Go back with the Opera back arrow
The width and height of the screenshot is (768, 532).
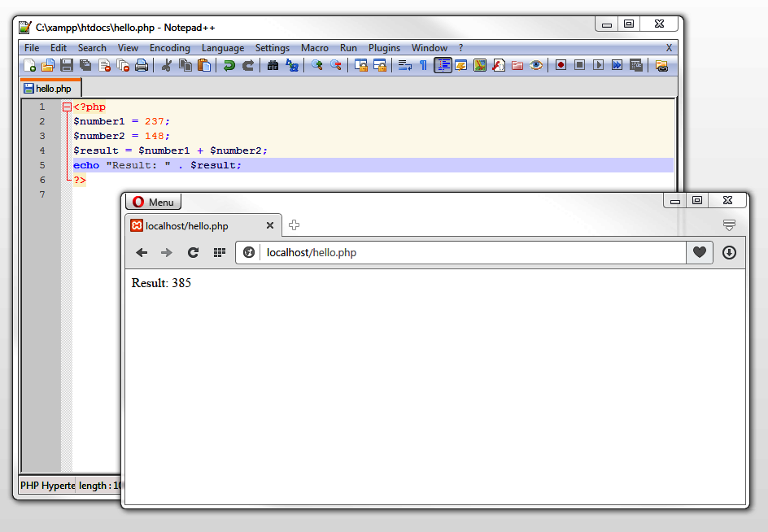coord(142,253)
